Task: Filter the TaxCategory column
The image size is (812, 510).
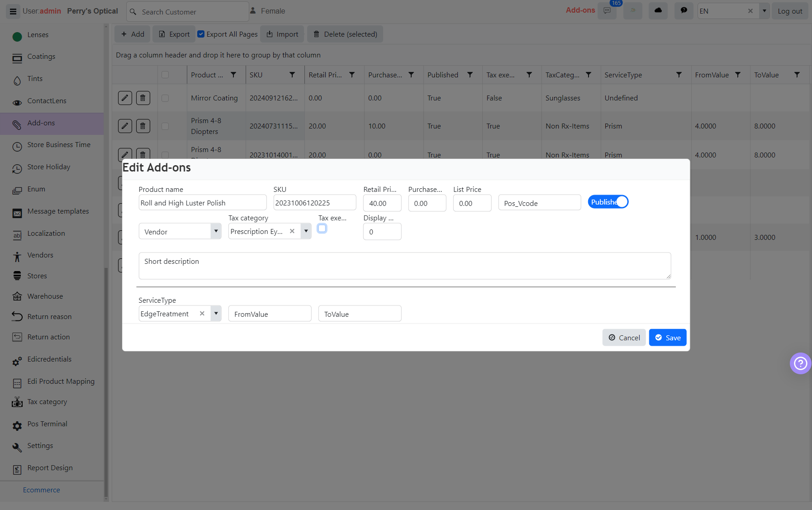Action: point(589,75)
